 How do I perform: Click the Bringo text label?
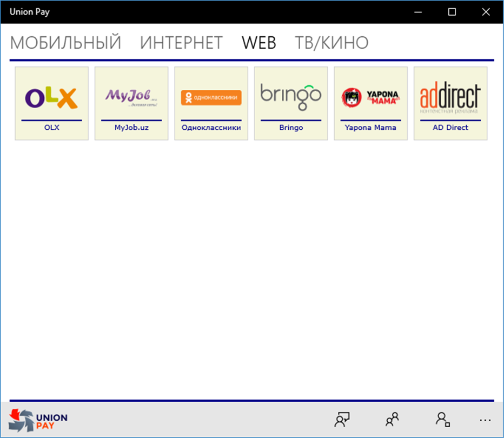pyautogui.click(x=291, y=128)
